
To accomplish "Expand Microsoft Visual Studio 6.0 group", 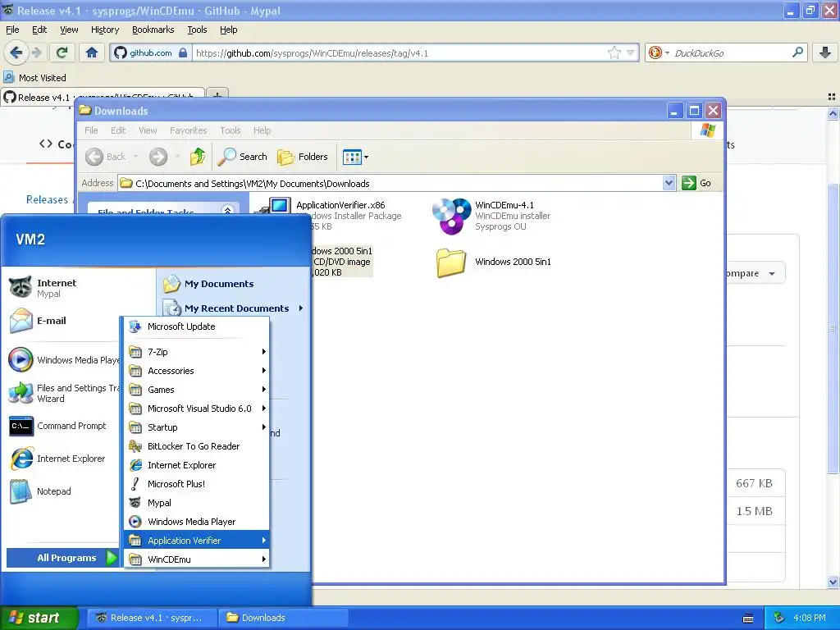I will [x=196, y=409].
